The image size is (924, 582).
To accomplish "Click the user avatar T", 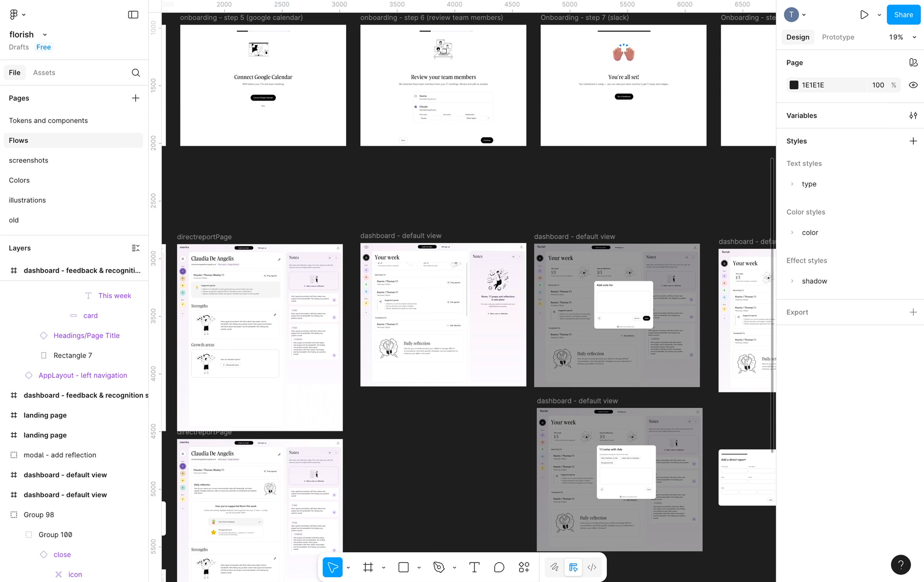I will [791, 15].
